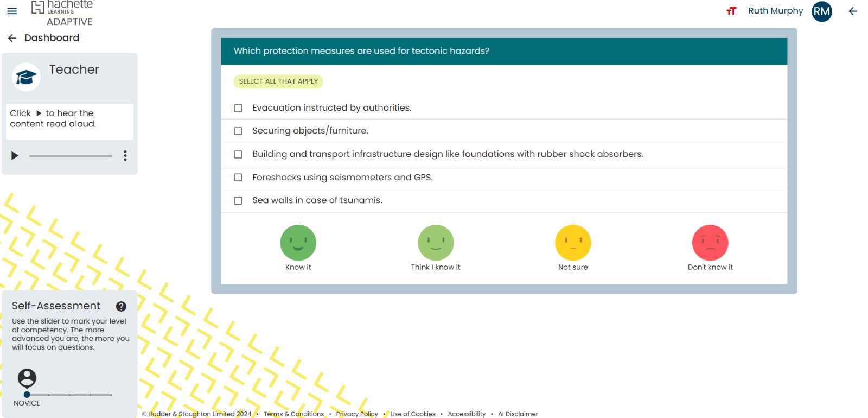This screenshot has height=418, width=868.
Task: Play the read-aloud audio
Action: click(15, 156)
